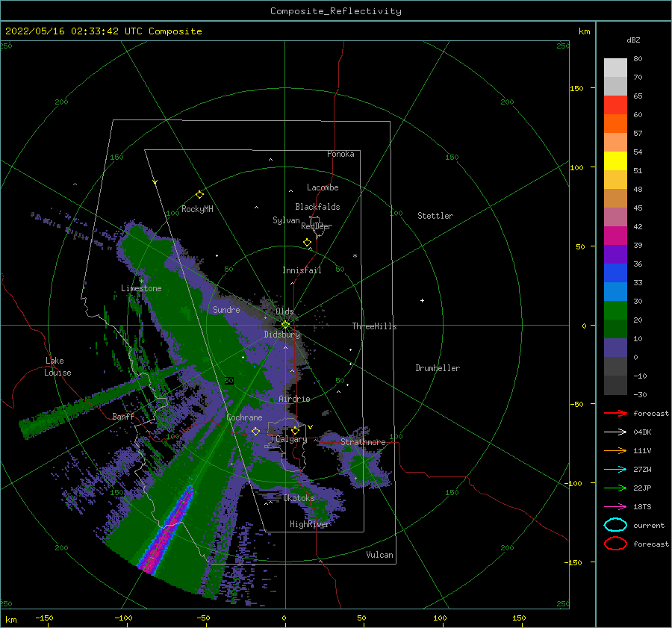Click the 'Innisfail' label
This screenshot has width=672, height=628.
click(302, 270)
